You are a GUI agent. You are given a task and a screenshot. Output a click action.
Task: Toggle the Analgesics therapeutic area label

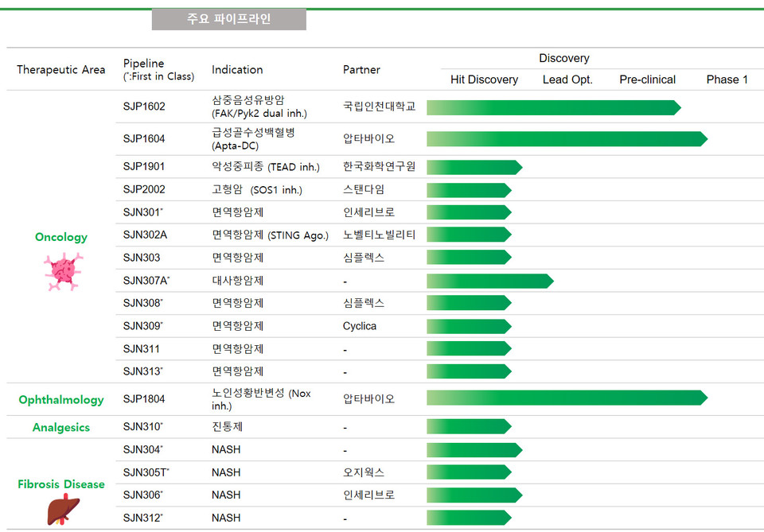60,426
